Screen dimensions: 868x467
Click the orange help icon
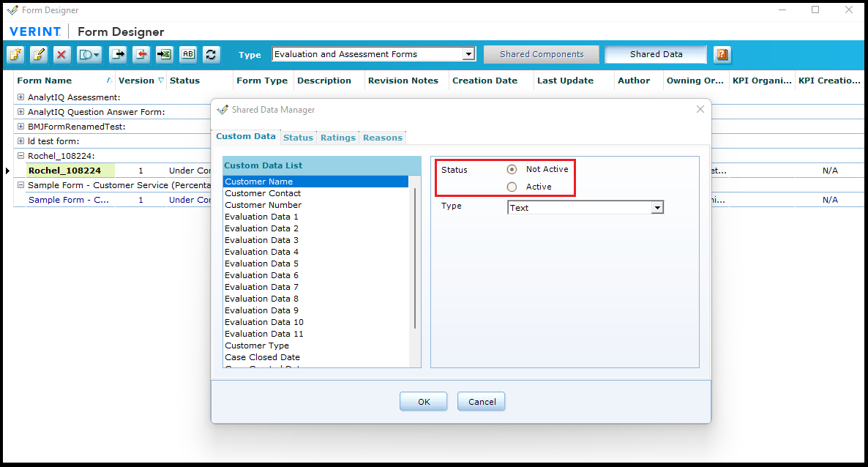[x=722, y=54]
